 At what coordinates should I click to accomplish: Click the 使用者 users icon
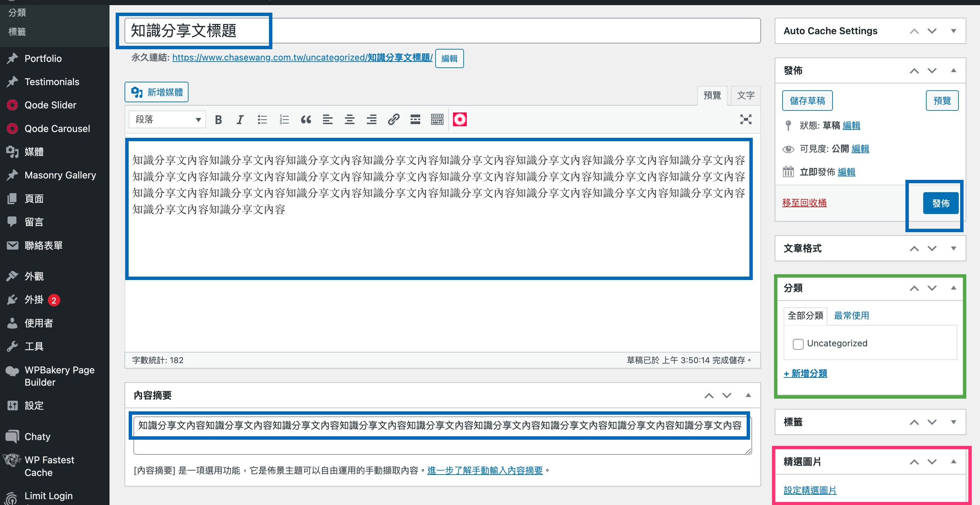12,323
